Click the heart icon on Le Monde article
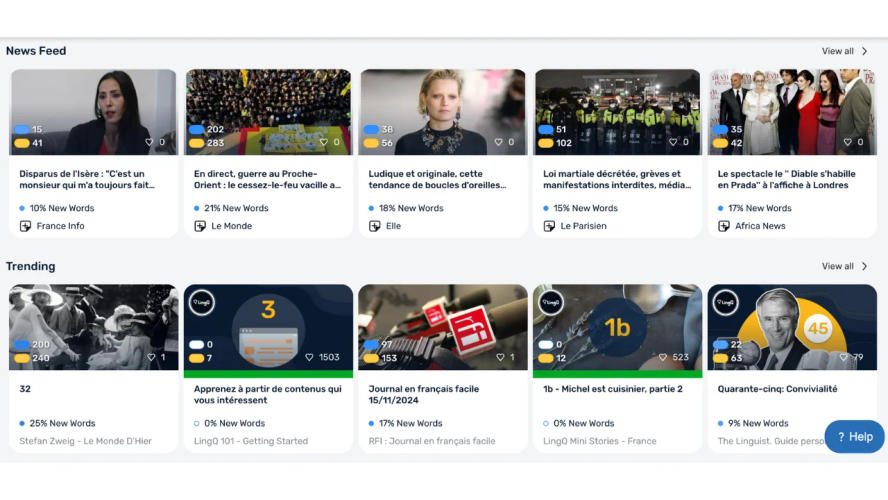888x500 pixels. (324, 142)
